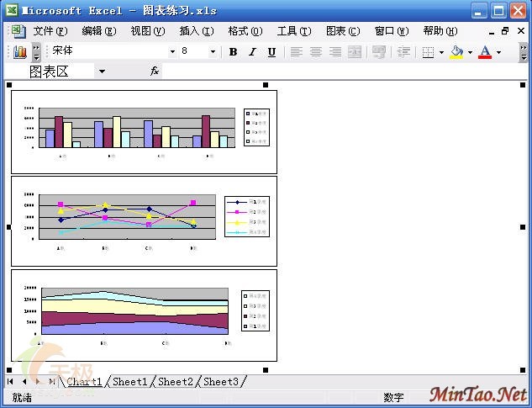
Task: Click the Borders icon
Action: (x=428, y=52)
